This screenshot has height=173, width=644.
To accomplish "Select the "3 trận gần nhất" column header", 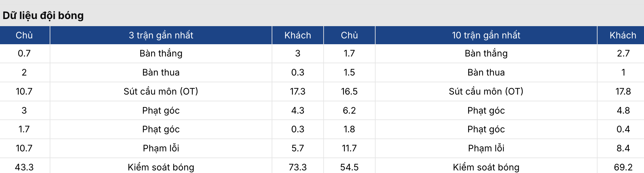I will click(x=161, y=35).
